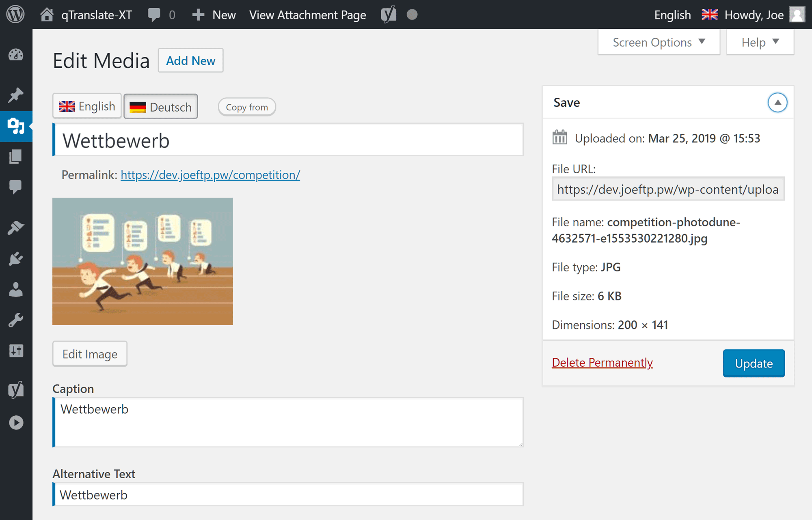Click the WordPress logo icon top left

click(x=16, y=14)
